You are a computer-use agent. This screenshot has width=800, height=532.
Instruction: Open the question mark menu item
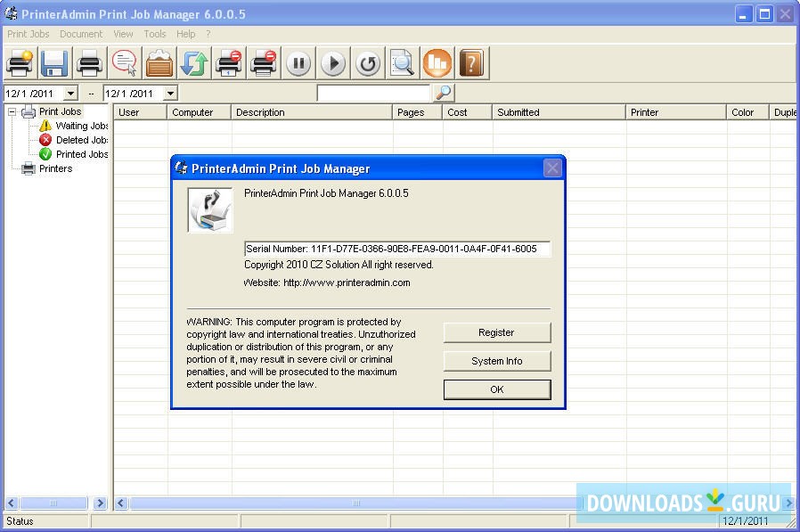208,34
